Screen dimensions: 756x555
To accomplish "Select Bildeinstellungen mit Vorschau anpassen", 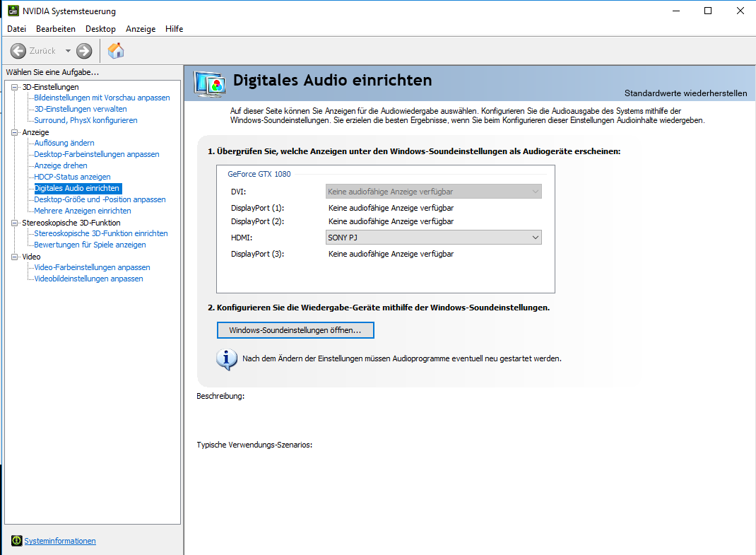I will pyautogui.click(x=102, y=98).
